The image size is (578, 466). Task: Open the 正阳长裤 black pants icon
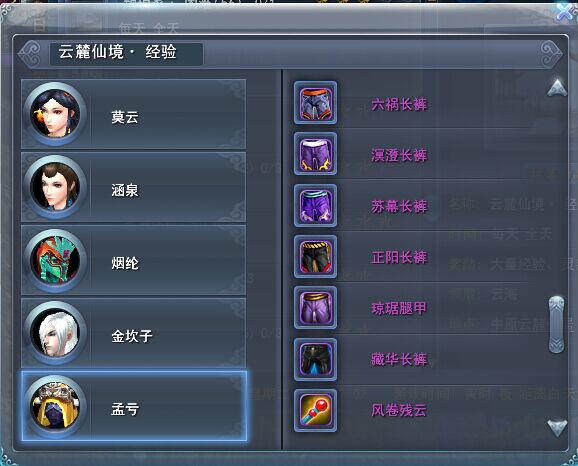coord(315,256)
